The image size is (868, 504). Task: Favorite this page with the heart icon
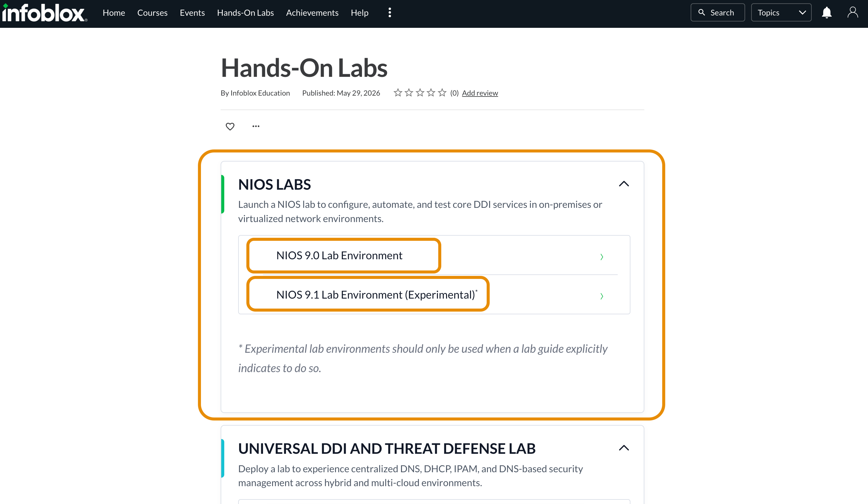(230, 126)
